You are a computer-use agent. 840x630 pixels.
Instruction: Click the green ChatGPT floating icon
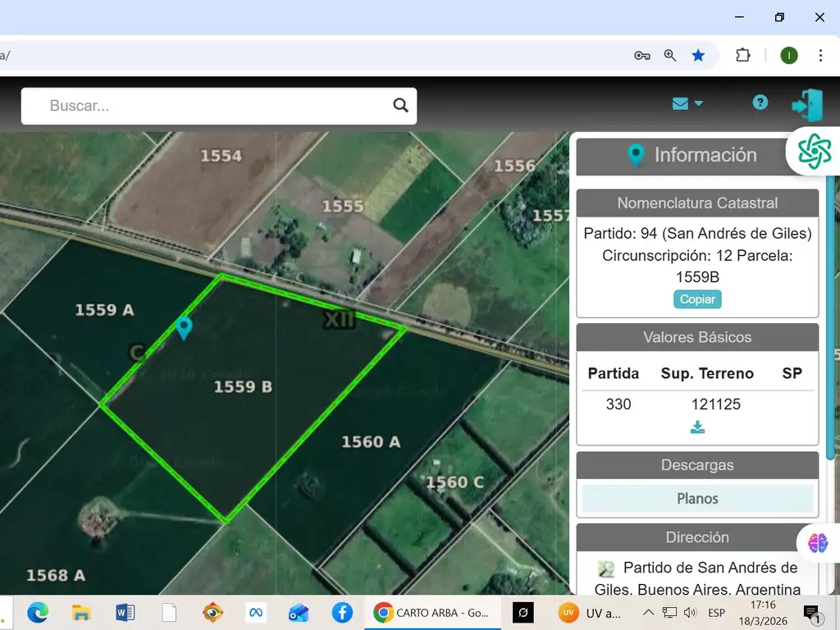814,151
